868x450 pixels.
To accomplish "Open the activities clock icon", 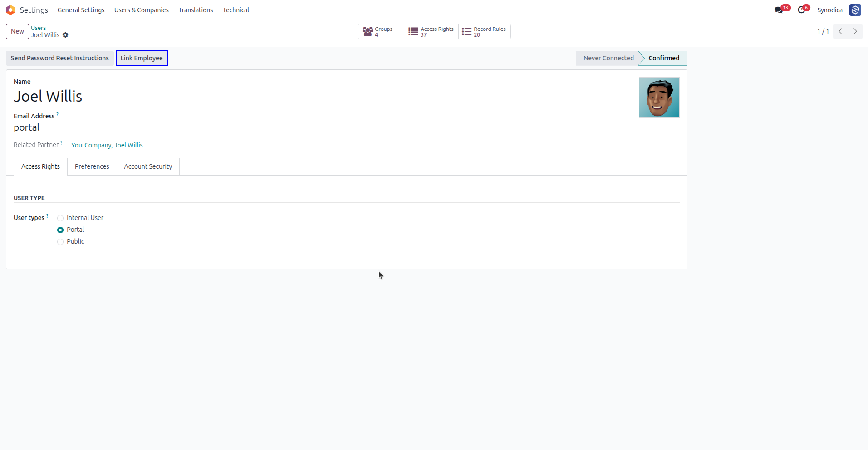I will click(802, 10).
